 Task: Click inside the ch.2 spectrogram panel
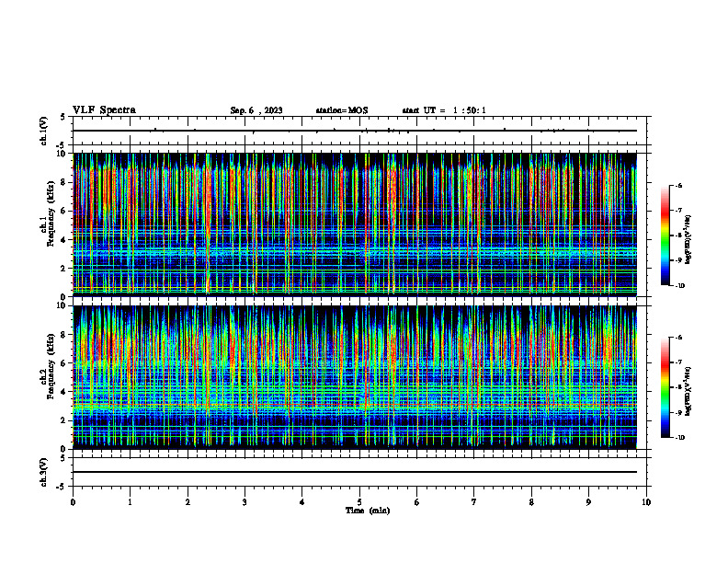355,377
